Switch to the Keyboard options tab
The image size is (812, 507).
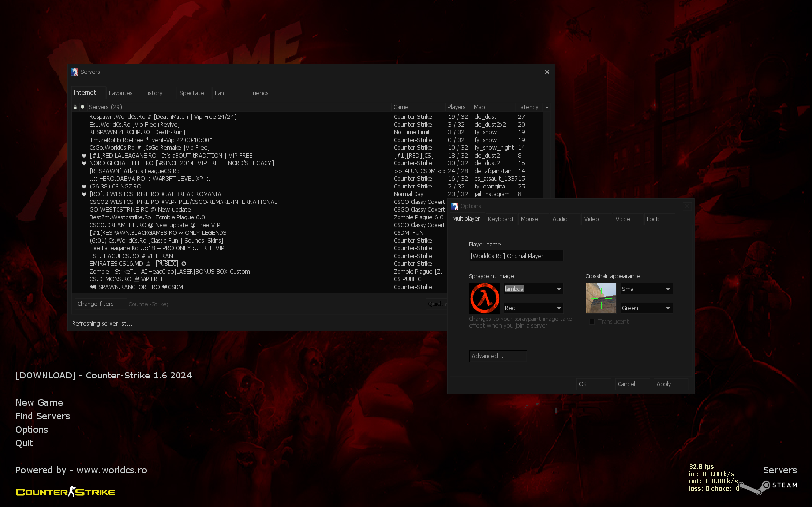click(500, 219)
